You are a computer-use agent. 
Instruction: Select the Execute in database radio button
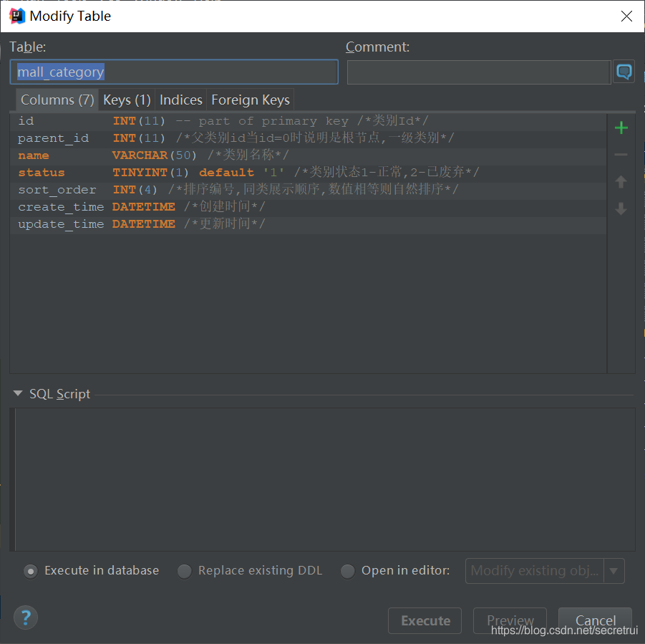30,571
